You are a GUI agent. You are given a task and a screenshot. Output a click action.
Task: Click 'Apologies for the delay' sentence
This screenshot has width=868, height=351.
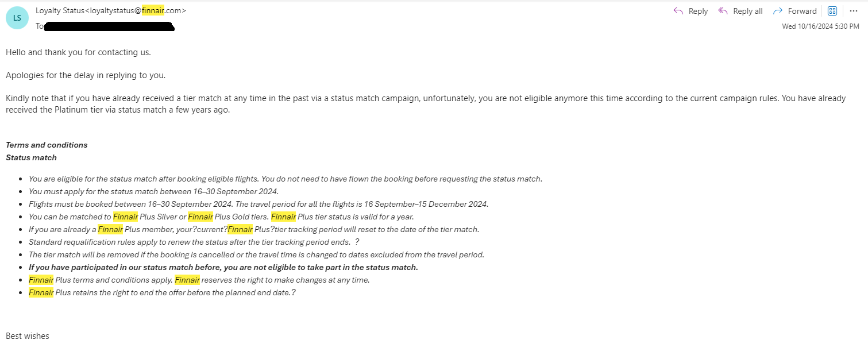(86, 75)
